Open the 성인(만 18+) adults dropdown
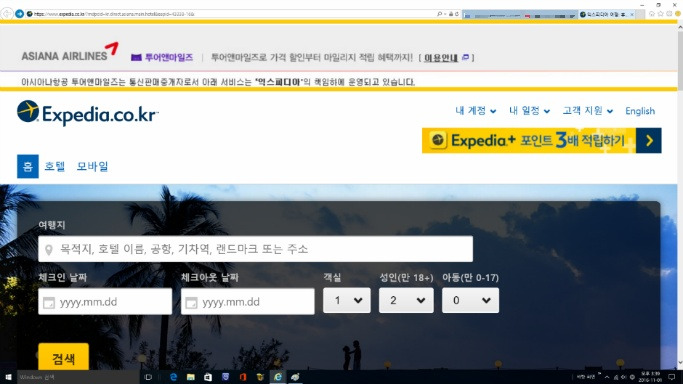 pyautogui.click(x=406, y=300)
